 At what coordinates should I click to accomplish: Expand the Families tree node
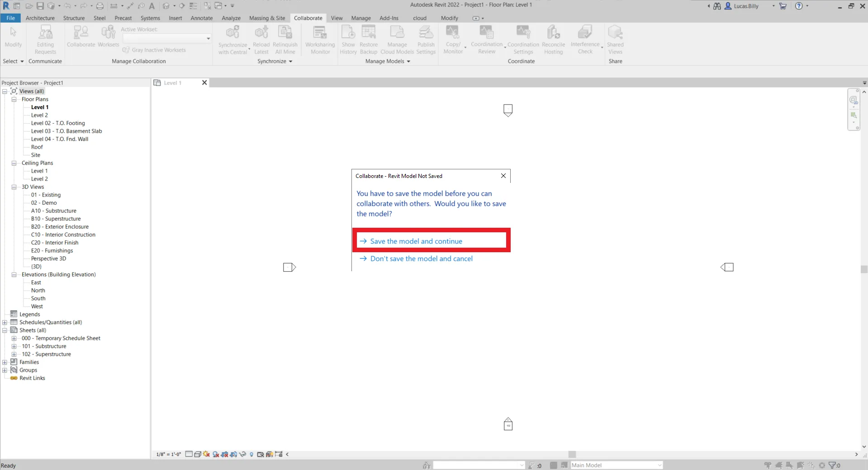(x=5, y=362)
